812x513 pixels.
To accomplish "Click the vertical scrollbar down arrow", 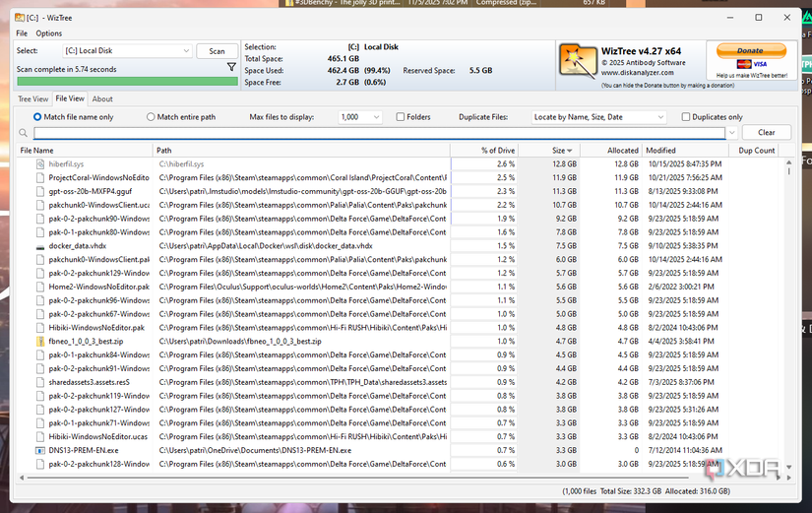I will point(788,467).
